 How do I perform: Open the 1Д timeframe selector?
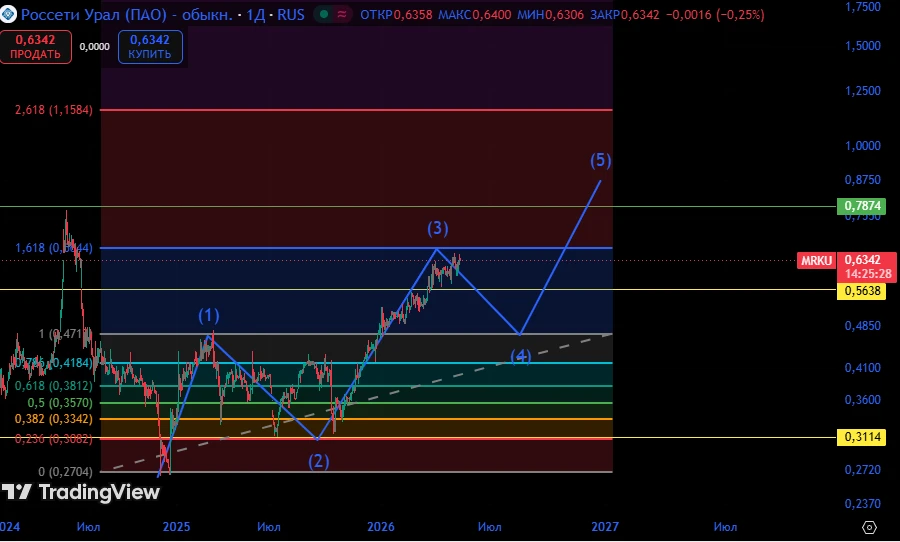(x=255, y=14)
